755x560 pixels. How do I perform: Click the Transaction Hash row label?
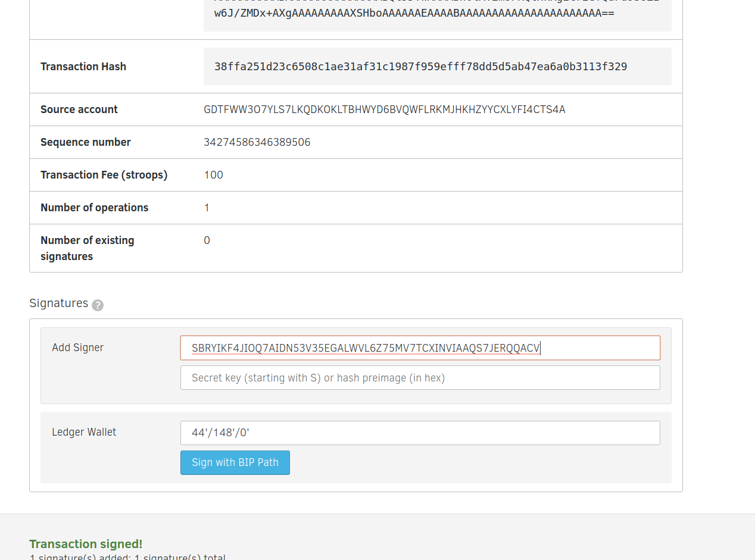[83, 67]
